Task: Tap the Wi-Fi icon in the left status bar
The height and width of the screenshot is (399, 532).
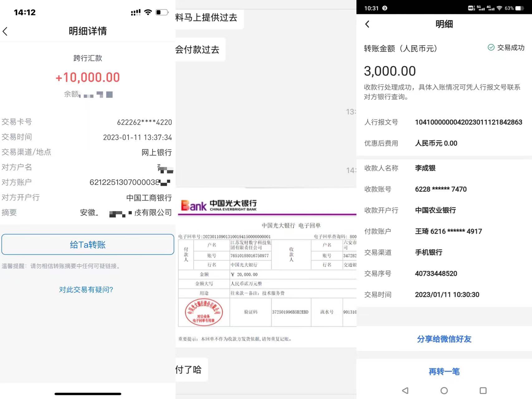Action: pos(148,12)
